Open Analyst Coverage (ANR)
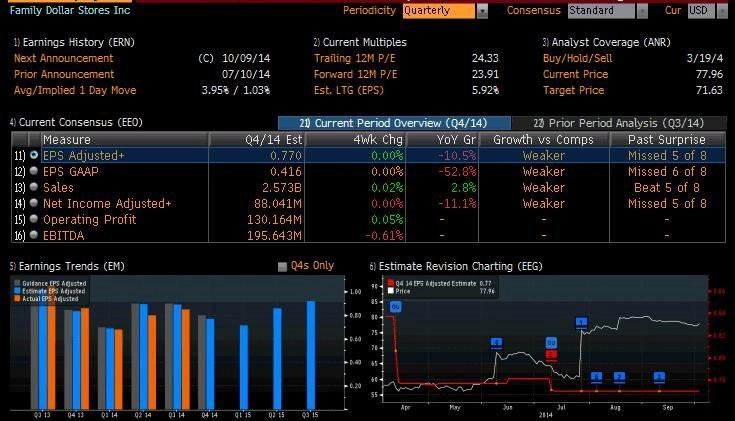 point(607,42)
